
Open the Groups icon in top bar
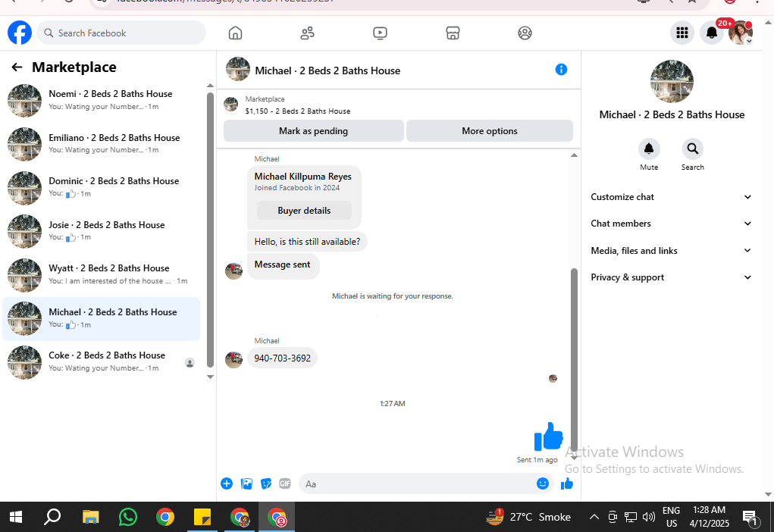(x=525, y=33)
